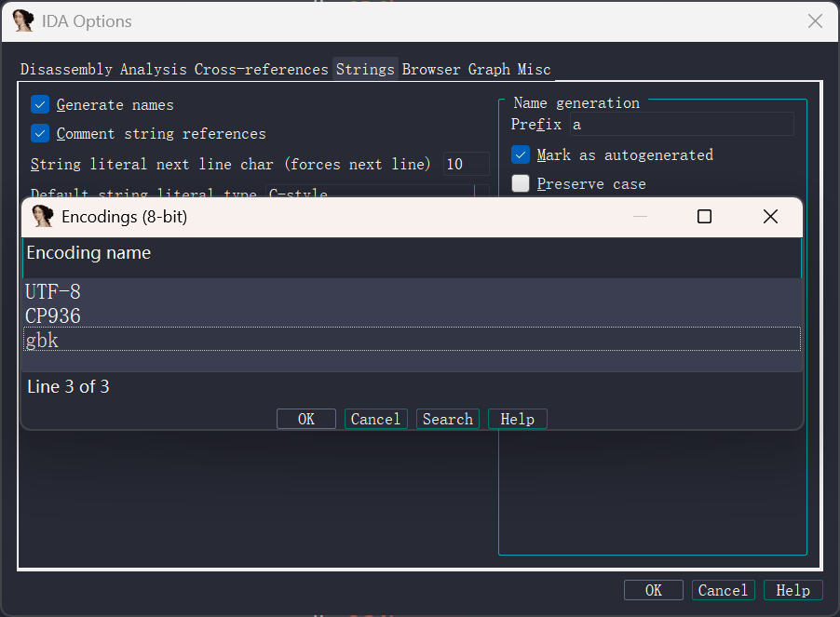This screenshot has height=617, width=840.
Task: Open the Default string literal type dropdown
Action: [377, 192]
